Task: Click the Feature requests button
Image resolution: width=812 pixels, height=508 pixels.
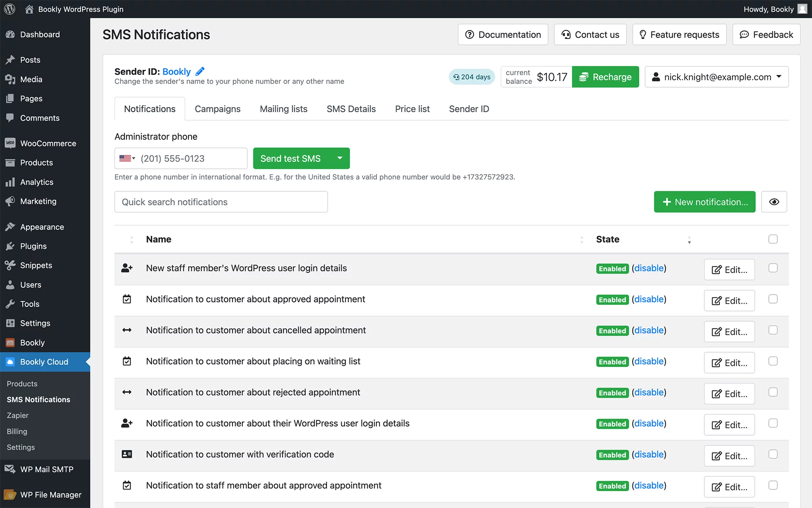Action: (x=679, y=35)
